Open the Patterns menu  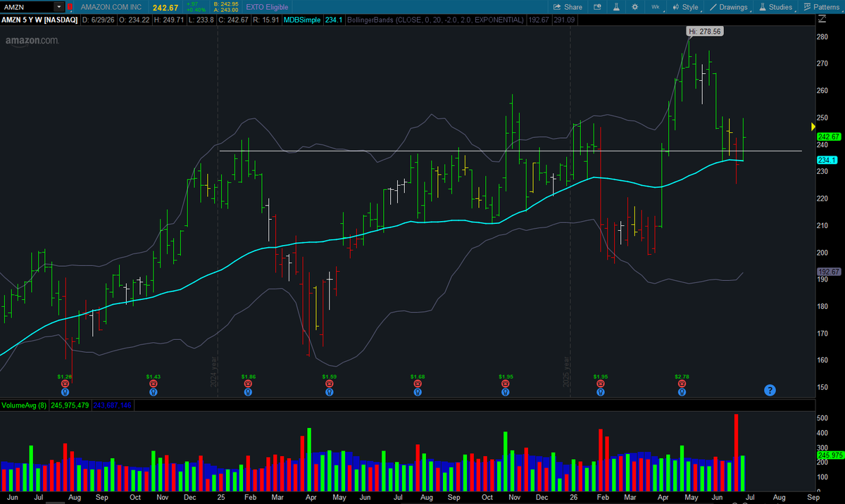click(821, 7)
